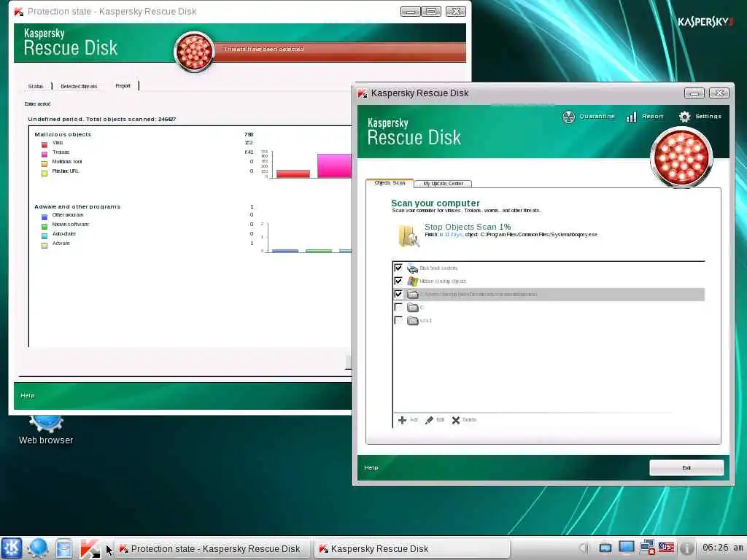Open Quarantine in Rescue Disk window
The image size is (747, 560).
point(589,116)
